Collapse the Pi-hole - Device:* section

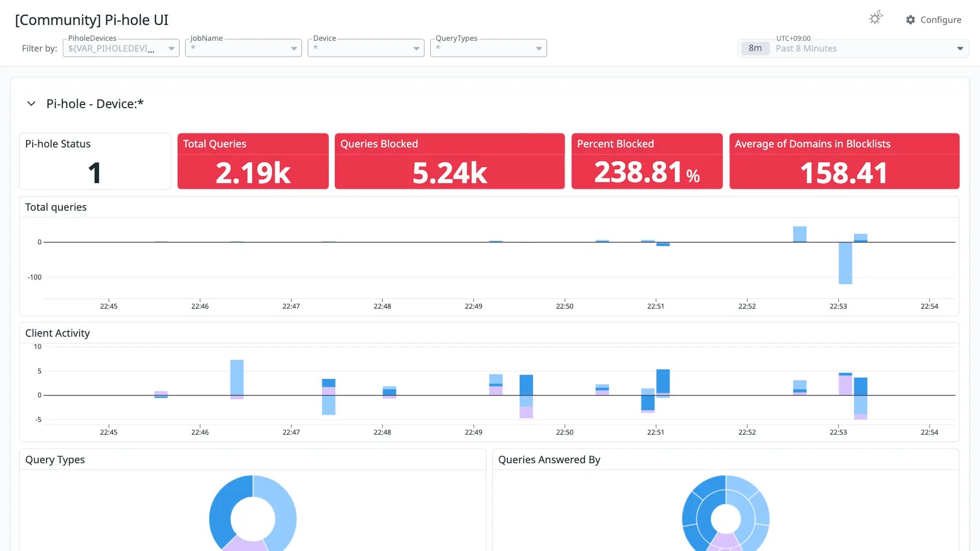31,104
